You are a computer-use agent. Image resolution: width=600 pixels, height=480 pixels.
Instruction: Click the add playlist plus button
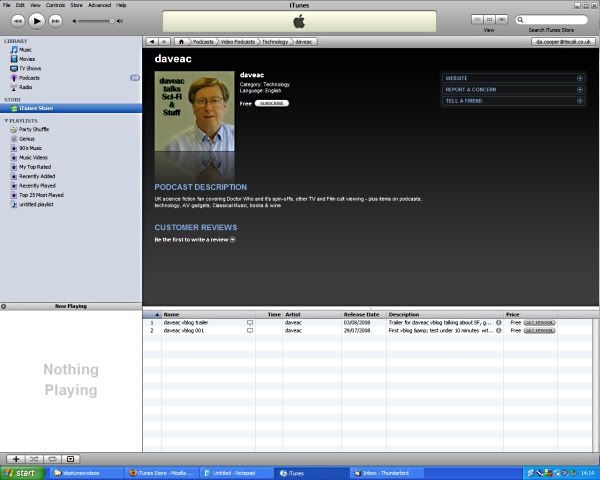[x=16, y=459]
